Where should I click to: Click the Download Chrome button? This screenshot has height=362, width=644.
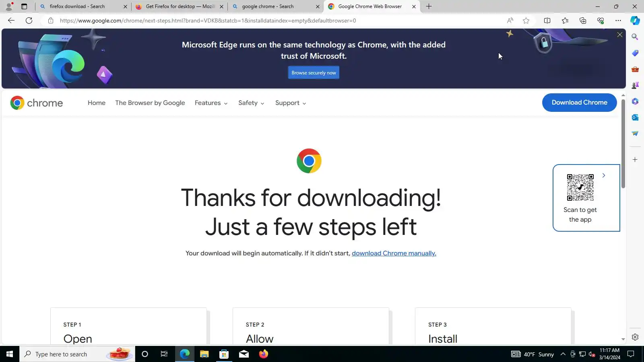pos(579,103)
